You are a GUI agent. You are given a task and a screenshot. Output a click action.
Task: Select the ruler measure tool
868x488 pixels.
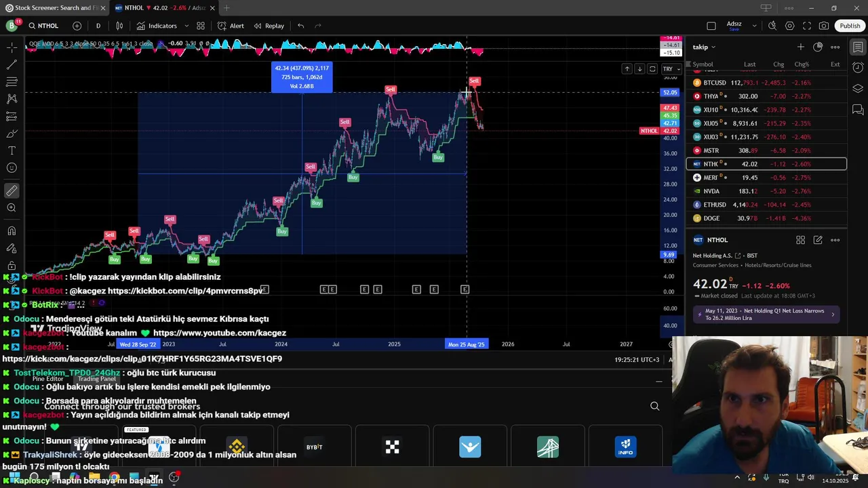point(12,191)
